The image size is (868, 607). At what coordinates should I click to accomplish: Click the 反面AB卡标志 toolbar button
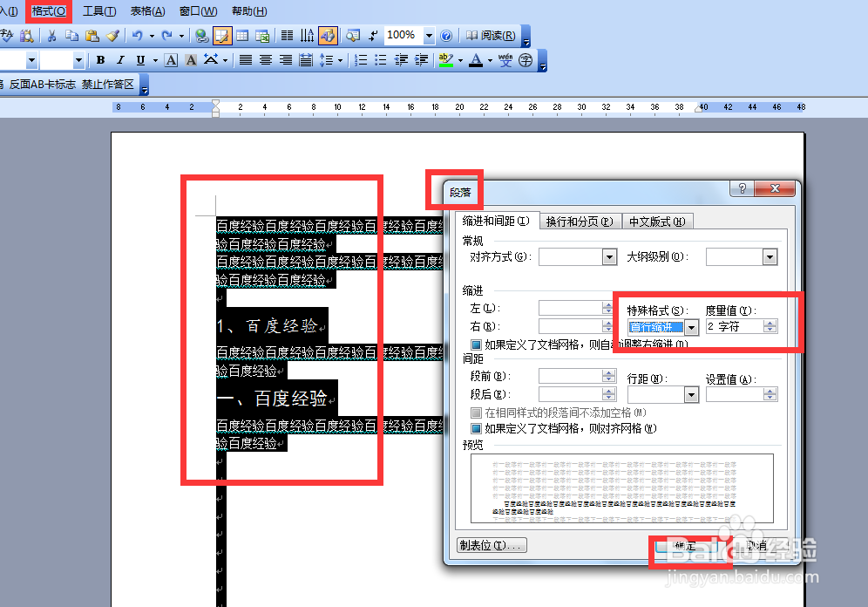42,85
